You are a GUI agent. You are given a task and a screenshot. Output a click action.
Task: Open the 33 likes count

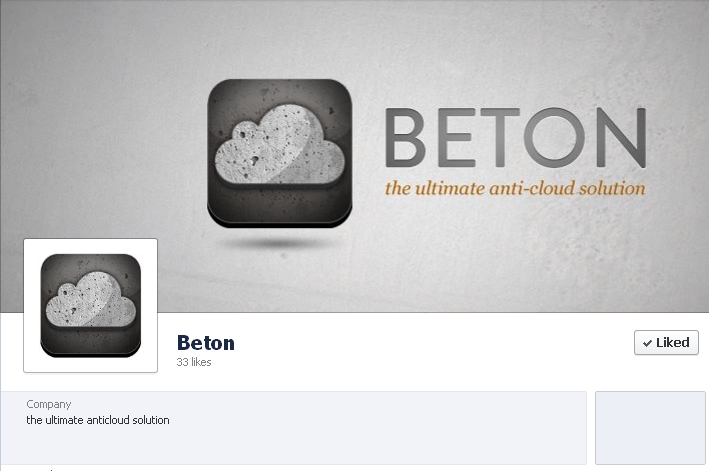tap(194, 362)
